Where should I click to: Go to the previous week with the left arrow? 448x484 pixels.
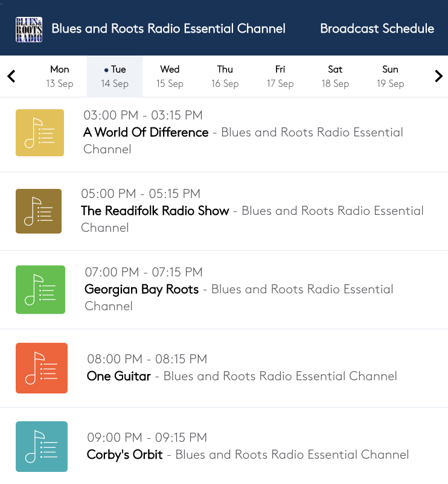pyautogui.click(x=11, y=76)
